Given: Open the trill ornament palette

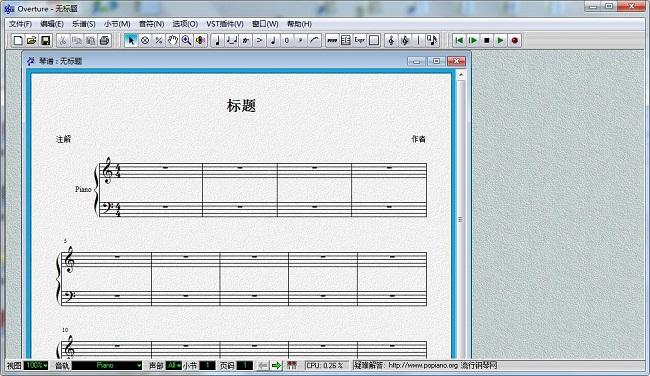Looking at the screenshot, I should coord(245,40).
